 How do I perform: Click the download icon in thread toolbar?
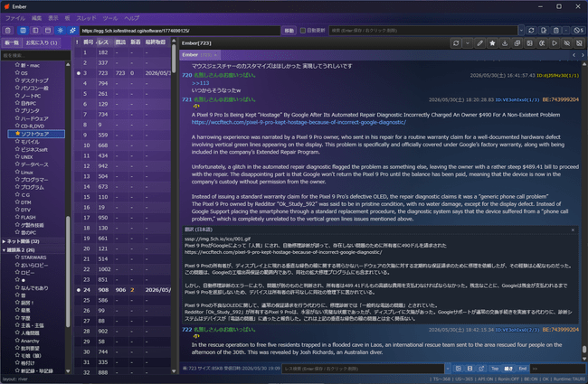[505, 43]
